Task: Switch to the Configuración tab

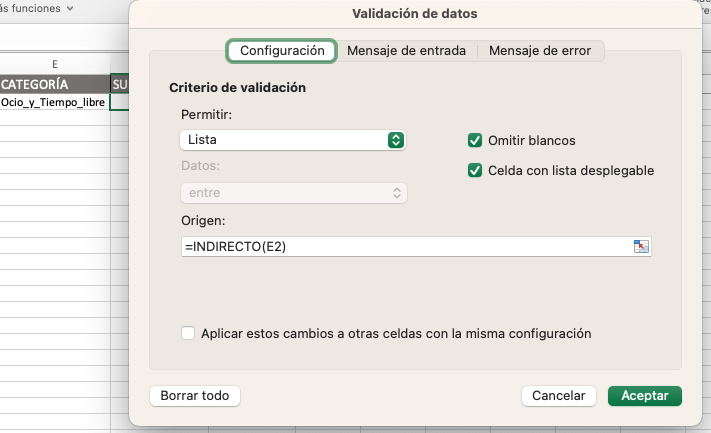Action: [282, 50]
